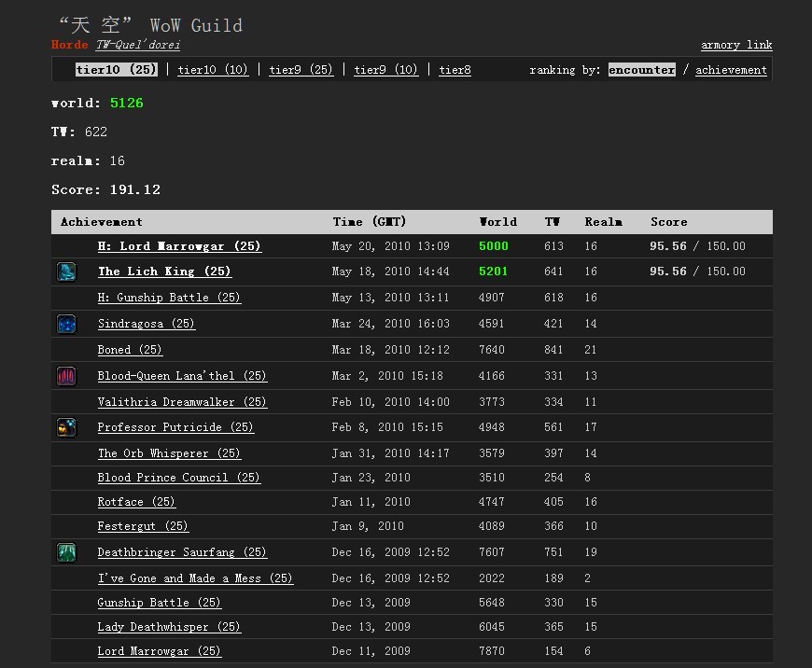This screenshot has height=668, width=812.
Task: Click the date Jan 31, 2010 14:17
Action: click(x=390, y=453)
